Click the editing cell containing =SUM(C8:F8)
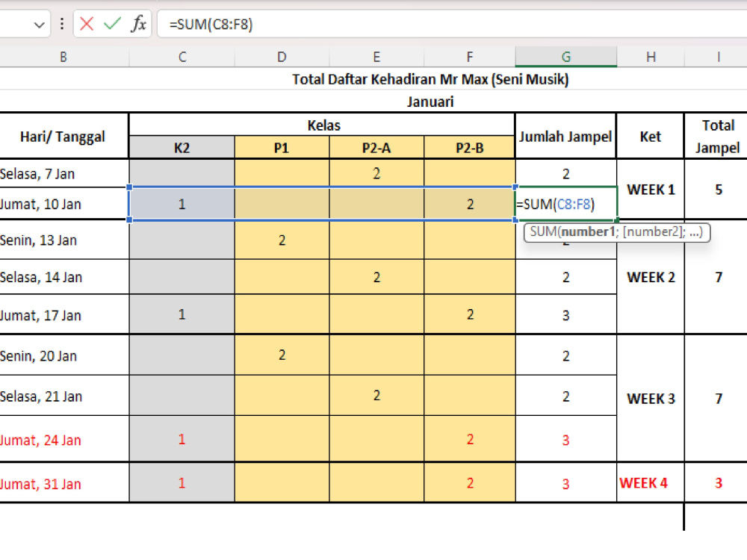 click(x=566, y=204)
